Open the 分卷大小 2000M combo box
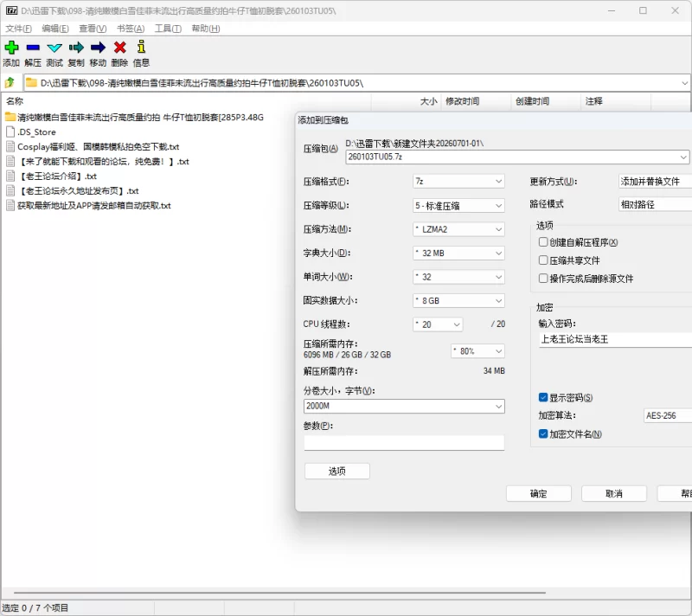 404,406
